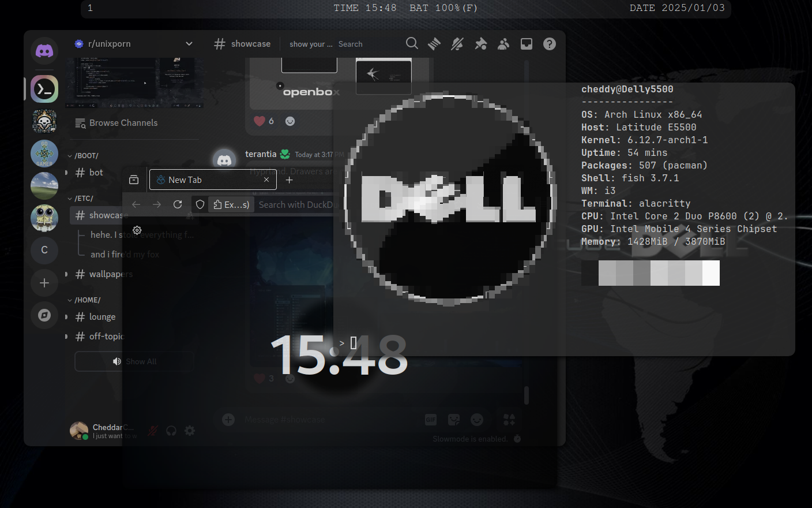Toggle the Discord member list
The height and width of the screenshot is (508, 812).
[x=503, y=44]
